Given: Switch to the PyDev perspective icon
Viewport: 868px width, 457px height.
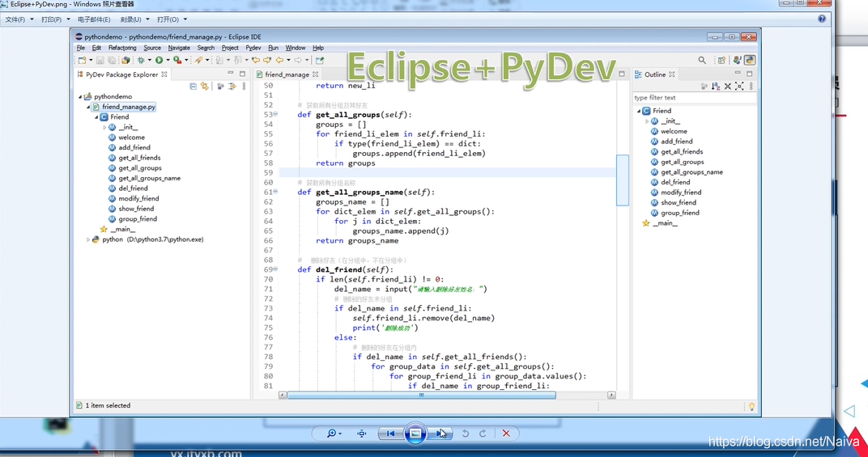Looking at the screenshot, I should (x=750, y=61).
